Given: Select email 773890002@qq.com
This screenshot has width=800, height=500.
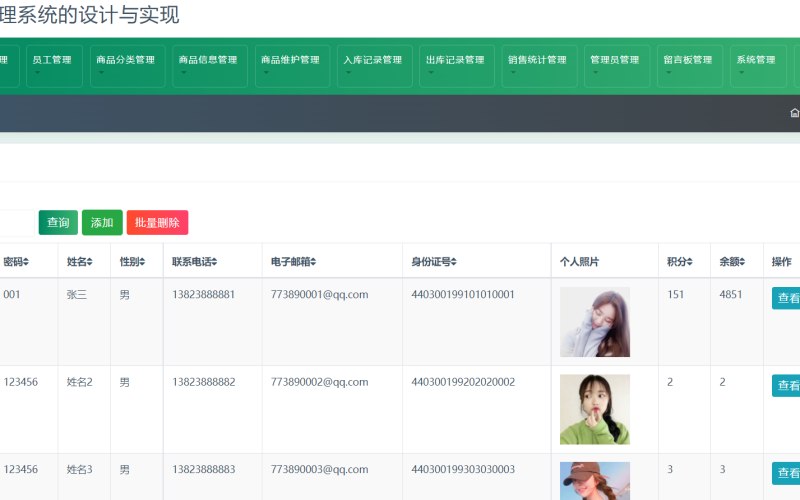Looking at the screenshot, I should 319,382.
